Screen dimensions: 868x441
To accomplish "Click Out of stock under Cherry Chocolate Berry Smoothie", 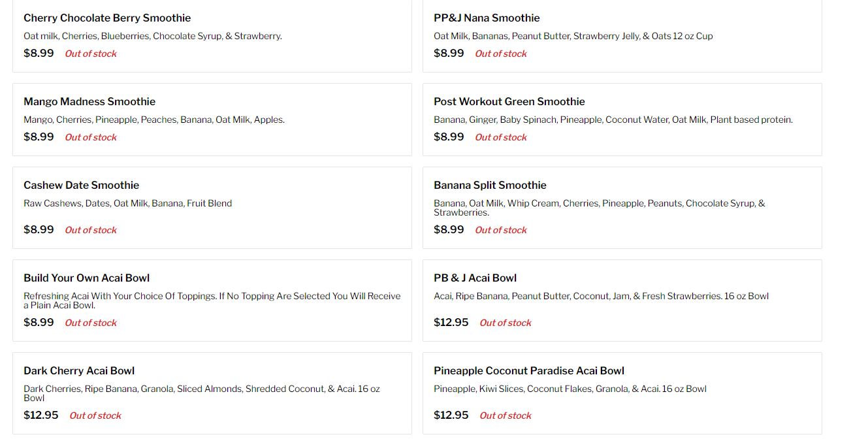I will (x=91, y=54).
